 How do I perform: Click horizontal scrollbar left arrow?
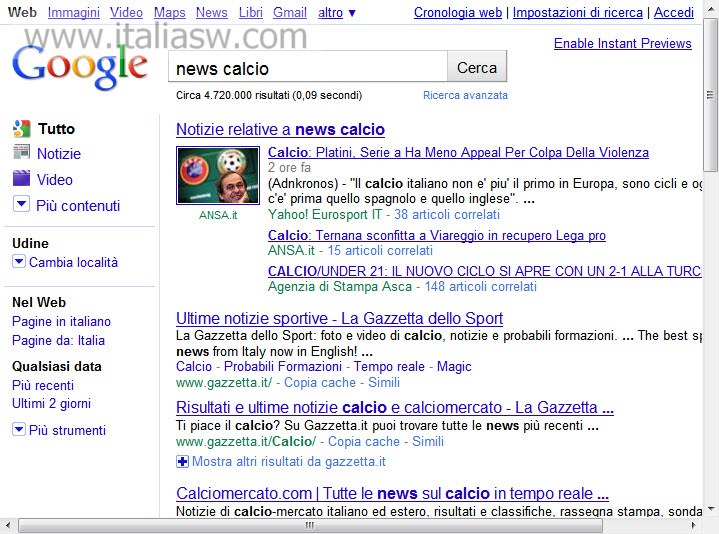point(8,525)
